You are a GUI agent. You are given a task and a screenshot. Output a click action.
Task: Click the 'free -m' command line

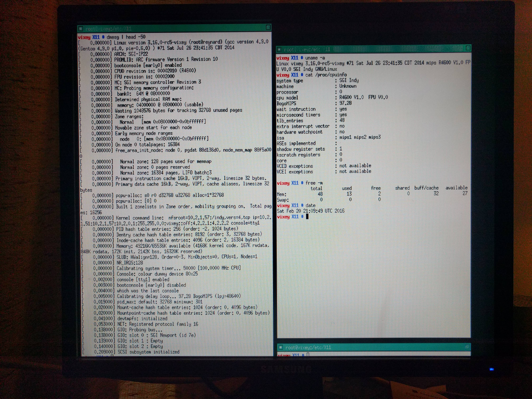[x=314, y=183]
